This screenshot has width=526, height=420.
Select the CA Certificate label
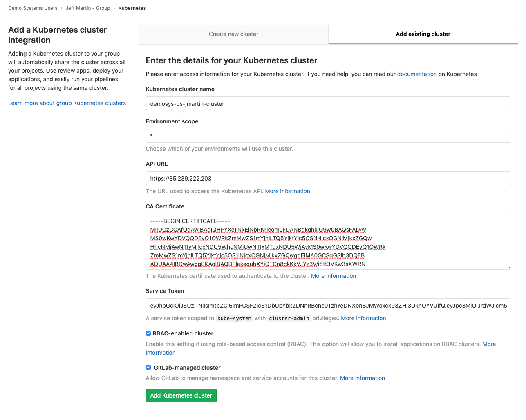[x=165, y=206]
